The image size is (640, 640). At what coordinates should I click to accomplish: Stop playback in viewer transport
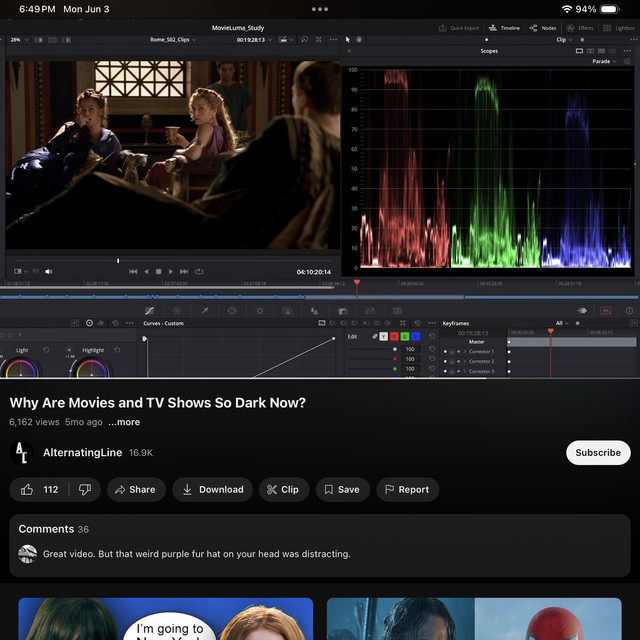[x=158, y=271]
